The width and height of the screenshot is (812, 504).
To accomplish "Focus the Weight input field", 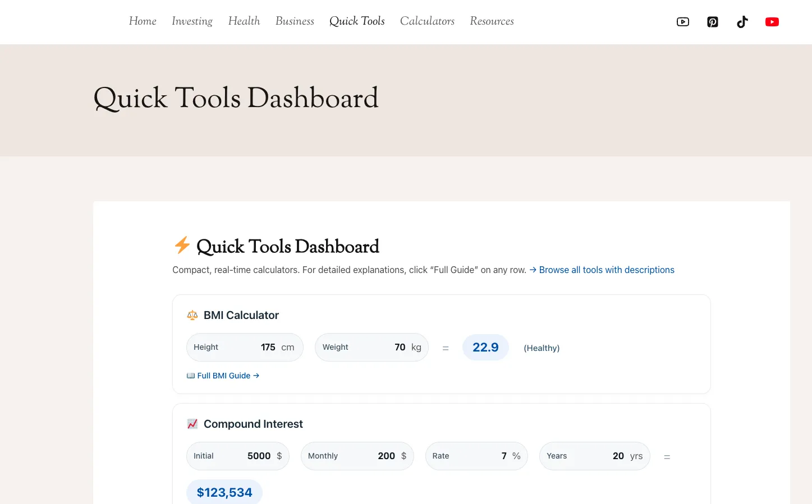I will 371,348.
